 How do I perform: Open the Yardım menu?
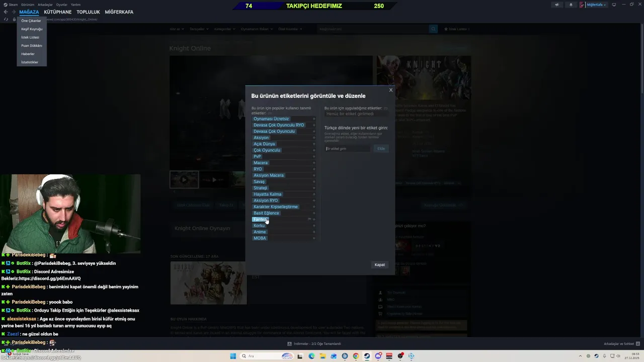point(75,5)
